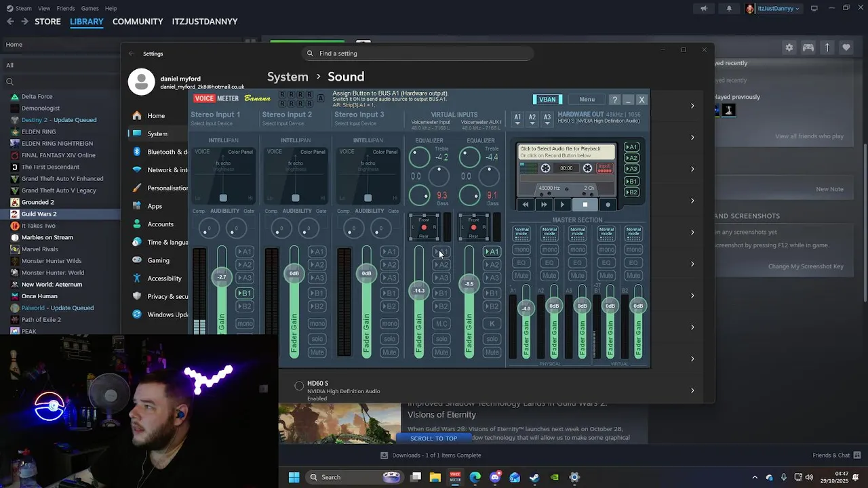Open Discord from the taskbar
This screenshot has height=488, width=868.
pyautogui.click(x=495, y=477)
